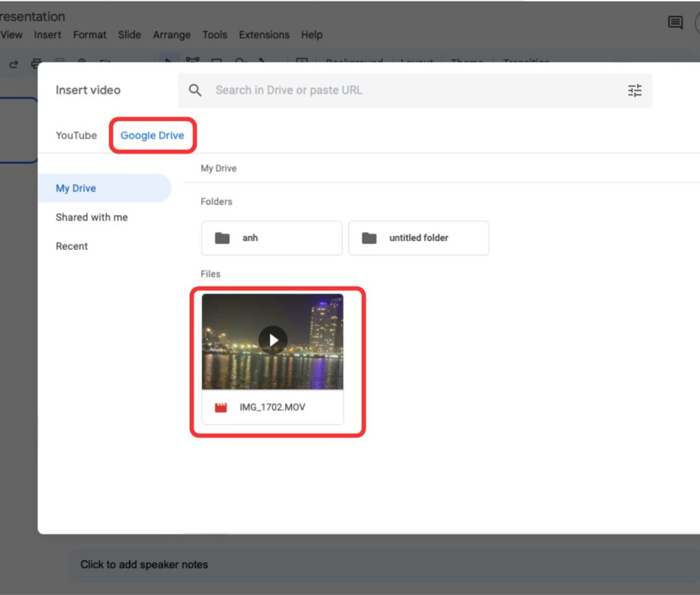Play the IMG_1702.MOV video preview
Image resolution: width=700 pixels, height=595 pixels.
[x=272, y=339]
